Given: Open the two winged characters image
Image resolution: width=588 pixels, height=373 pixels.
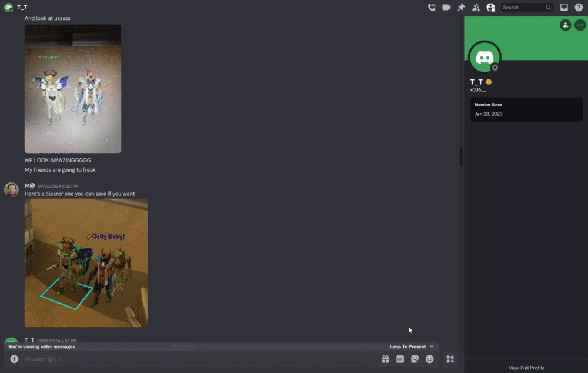Looking at the screenshot, I should [x=73, y=89].
